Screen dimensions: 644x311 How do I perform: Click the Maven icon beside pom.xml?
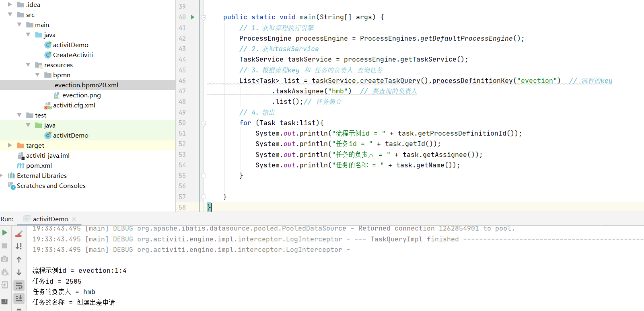(x=21, y=165)
